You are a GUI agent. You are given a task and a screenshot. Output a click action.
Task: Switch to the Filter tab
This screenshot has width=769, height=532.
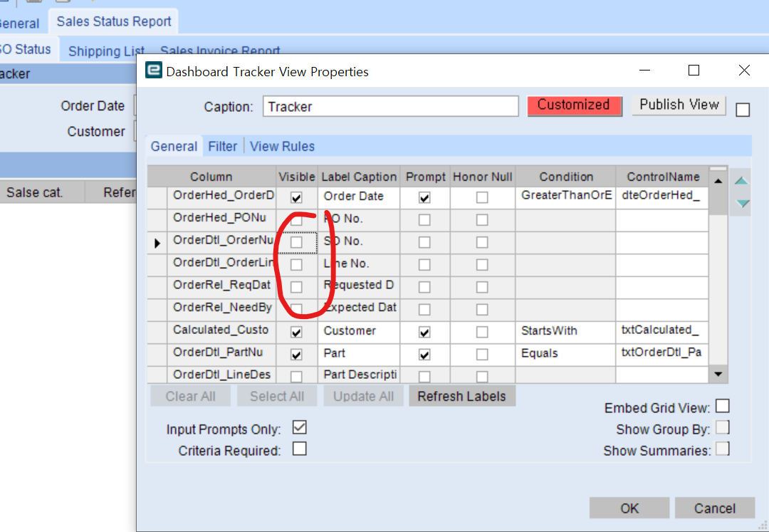(x=222, y=146)
